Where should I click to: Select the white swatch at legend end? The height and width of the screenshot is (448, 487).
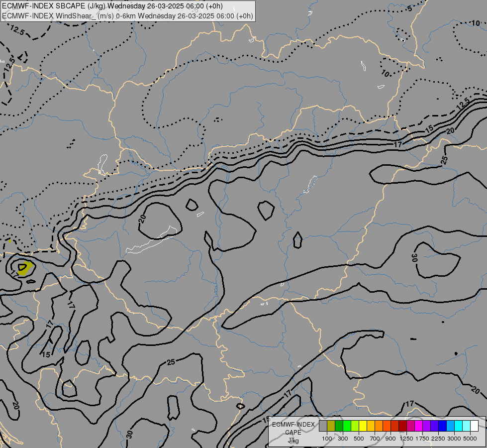tap(474, 426)
